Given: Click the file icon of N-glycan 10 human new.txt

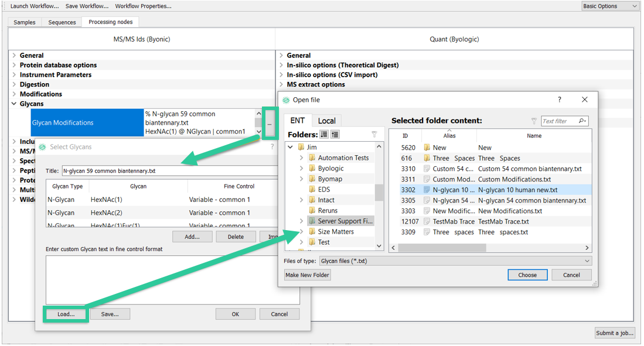Looking at the screenshot, I should (x=427, y=190).
